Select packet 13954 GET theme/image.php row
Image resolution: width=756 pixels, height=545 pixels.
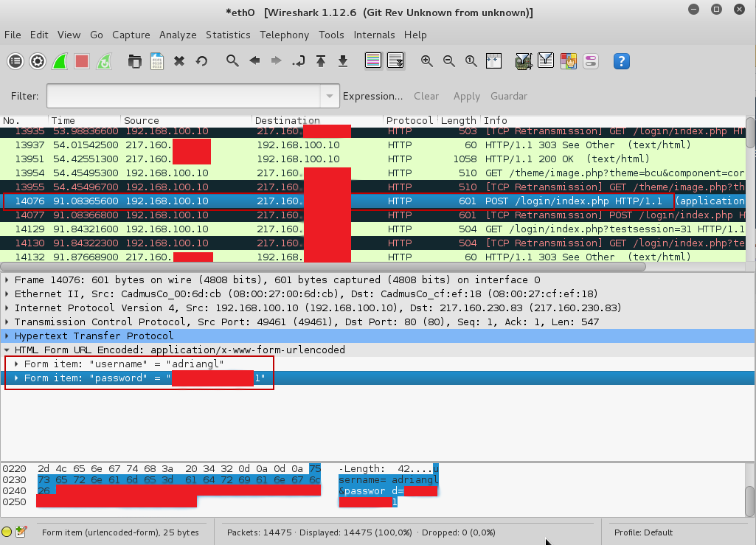(x=372, y=173)
